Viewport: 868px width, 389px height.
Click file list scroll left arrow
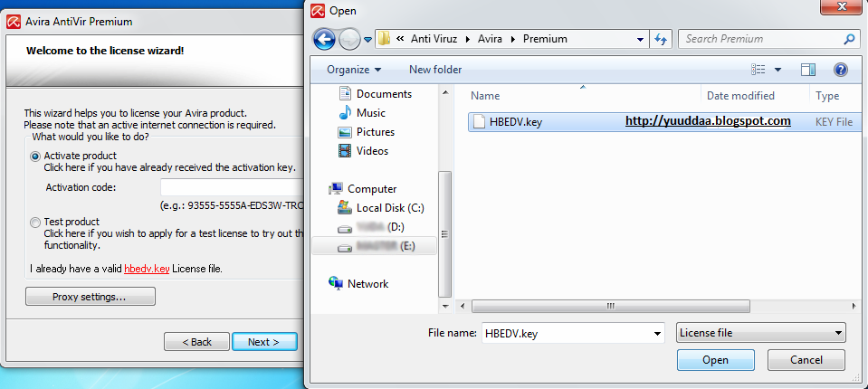pyautogui.click(x=463, y=306)
